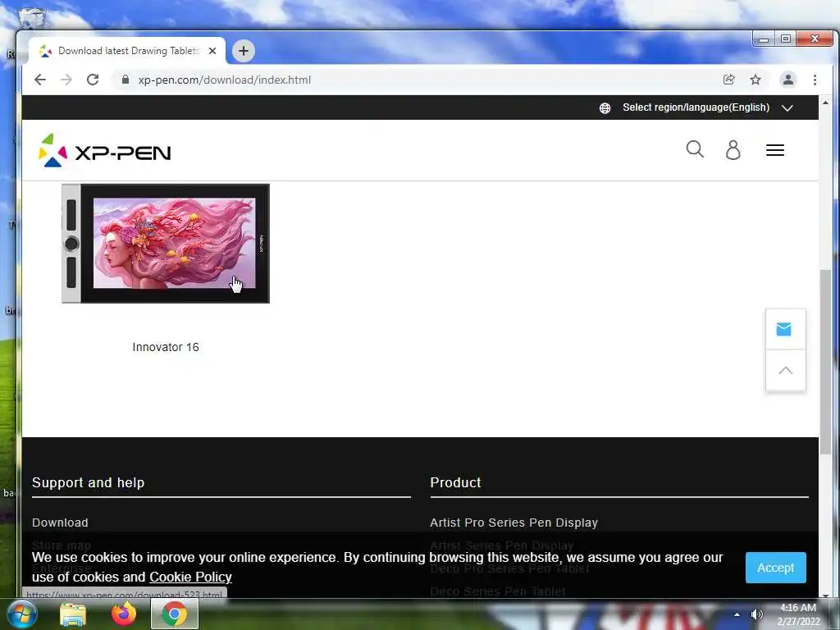
Task: Click the globe region icon
Action: point(605,108)
